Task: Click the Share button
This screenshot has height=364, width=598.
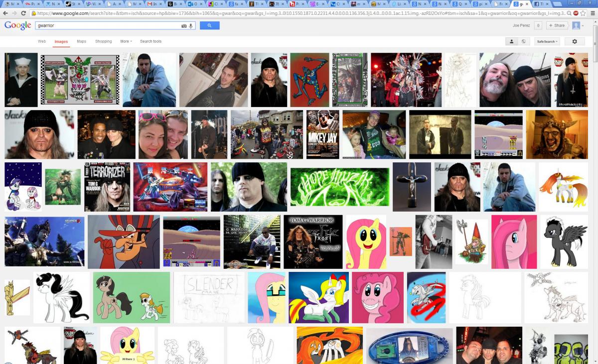Action: pos(557,25)
